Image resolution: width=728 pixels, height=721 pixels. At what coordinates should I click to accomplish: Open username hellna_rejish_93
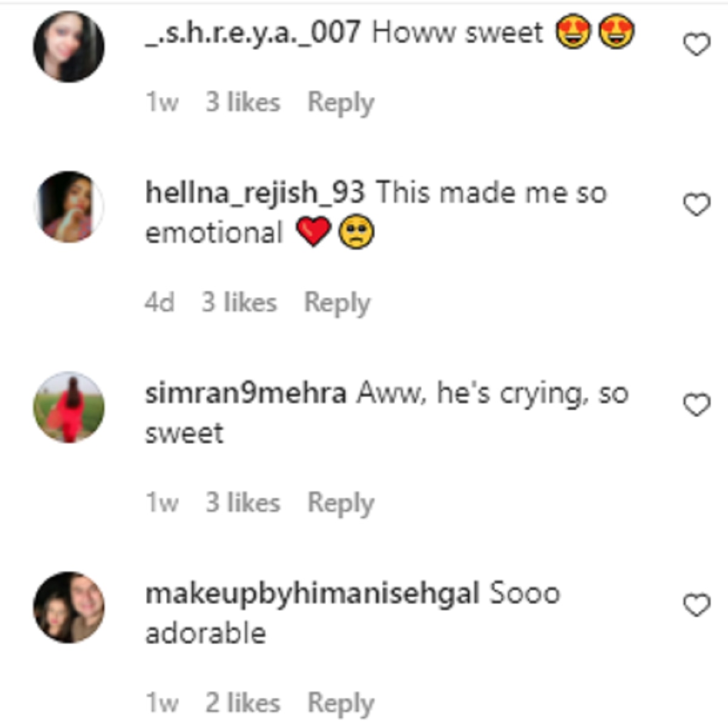click(x=255, y=193)
